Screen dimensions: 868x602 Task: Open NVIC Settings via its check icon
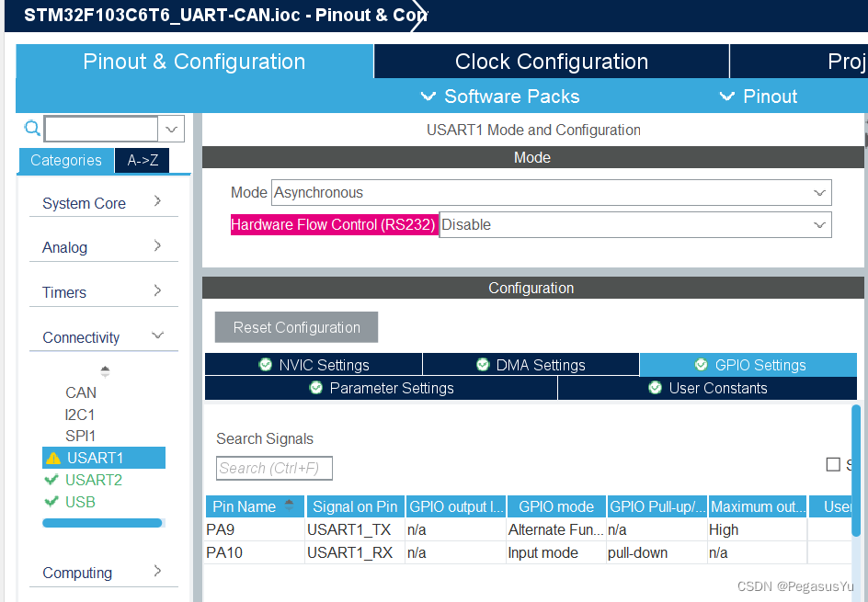click(x=263, y=364)
